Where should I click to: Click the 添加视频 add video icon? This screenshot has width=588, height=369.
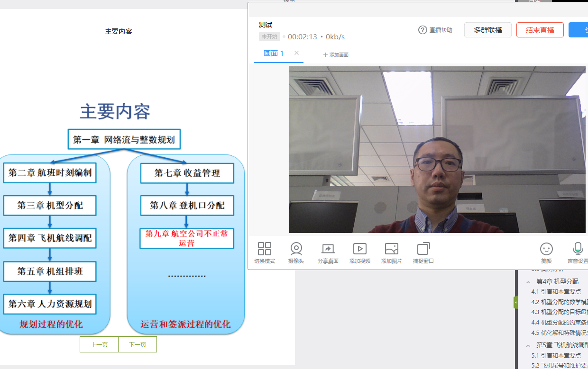pyautogui.click(x=359, y=249)
